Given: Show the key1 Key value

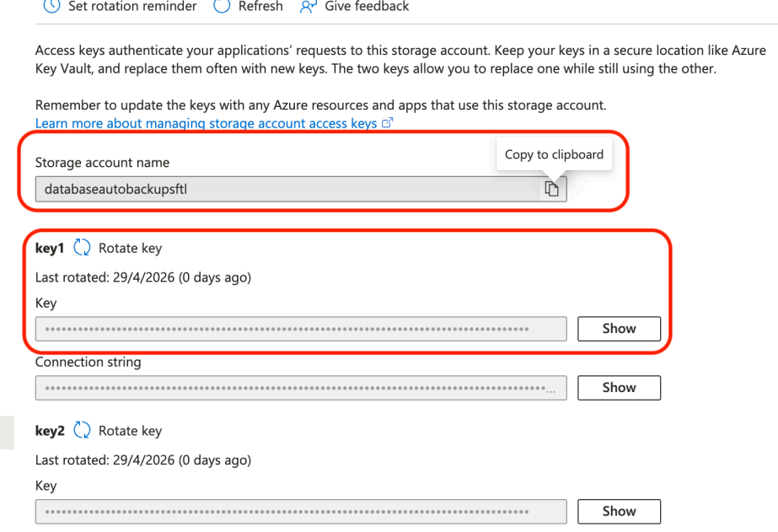Looking at the screenshot, I should coord(619,329).
